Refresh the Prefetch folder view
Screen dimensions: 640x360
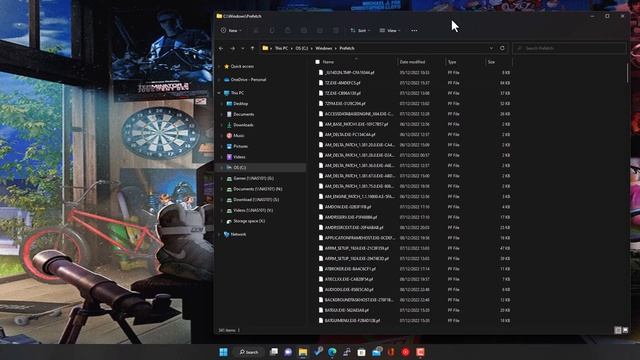tap(502, 48)
